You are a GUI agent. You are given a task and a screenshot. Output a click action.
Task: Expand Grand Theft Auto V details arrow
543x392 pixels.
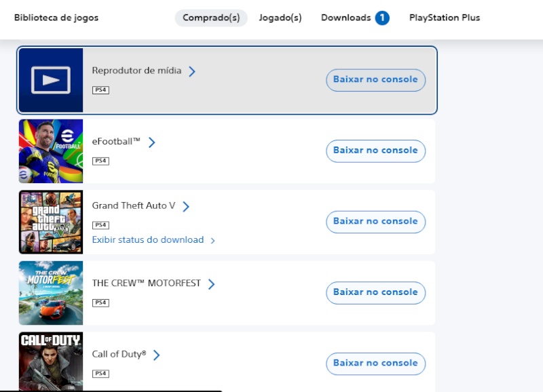click(x=185, y=205)
